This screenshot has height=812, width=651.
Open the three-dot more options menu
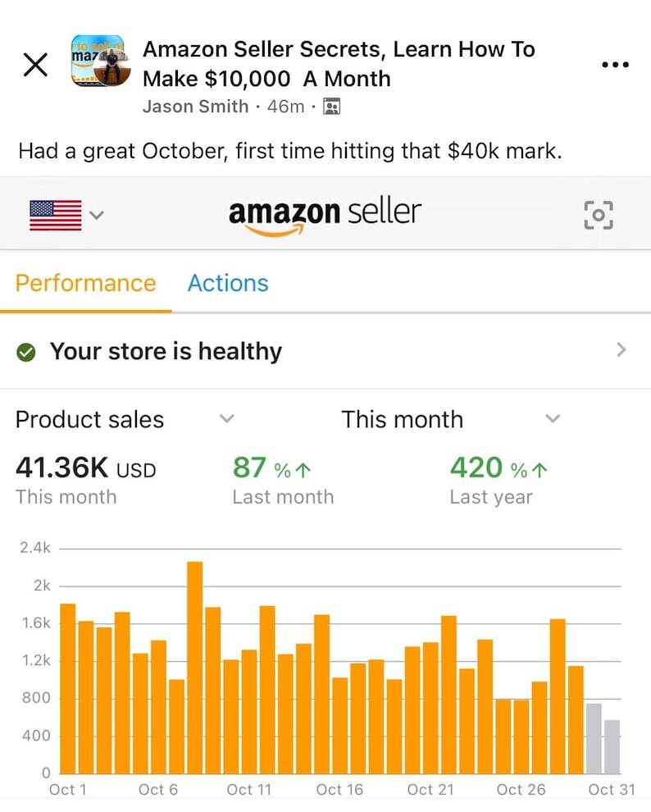614,66
